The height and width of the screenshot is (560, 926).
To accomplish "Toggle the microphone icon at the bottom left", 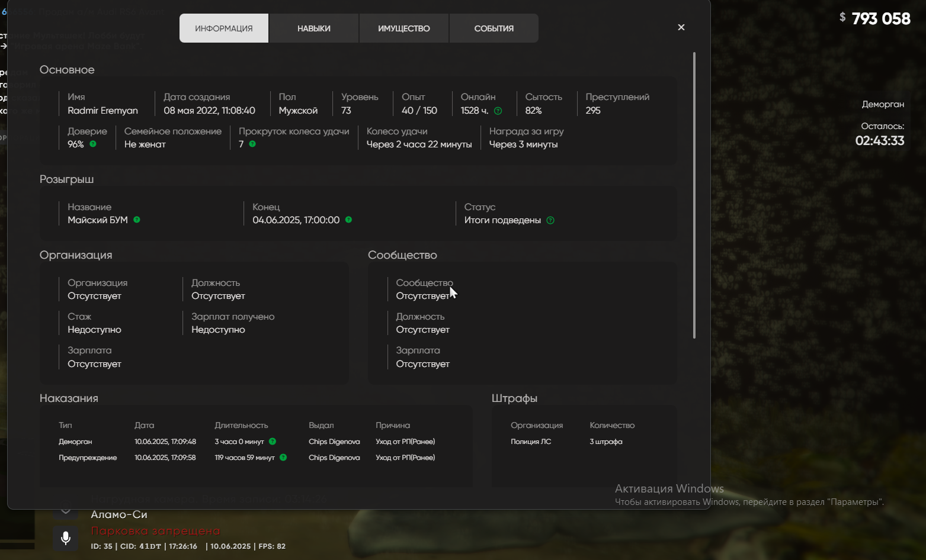I will point(66,538).
